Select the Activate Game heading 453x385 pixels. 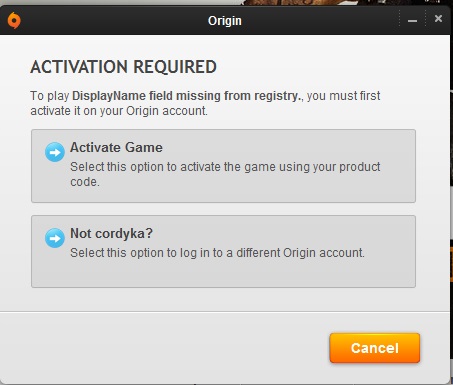[x=116, y=147]
